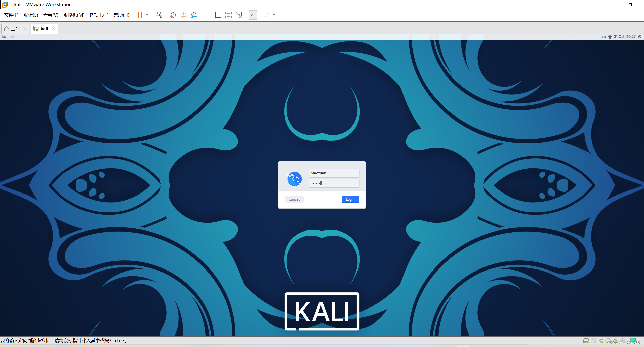This screenshot has width=644, height=347.
Task: Send Ctrl+Alt+Del to the virtual machine
Action: click(x=159, y=15)
